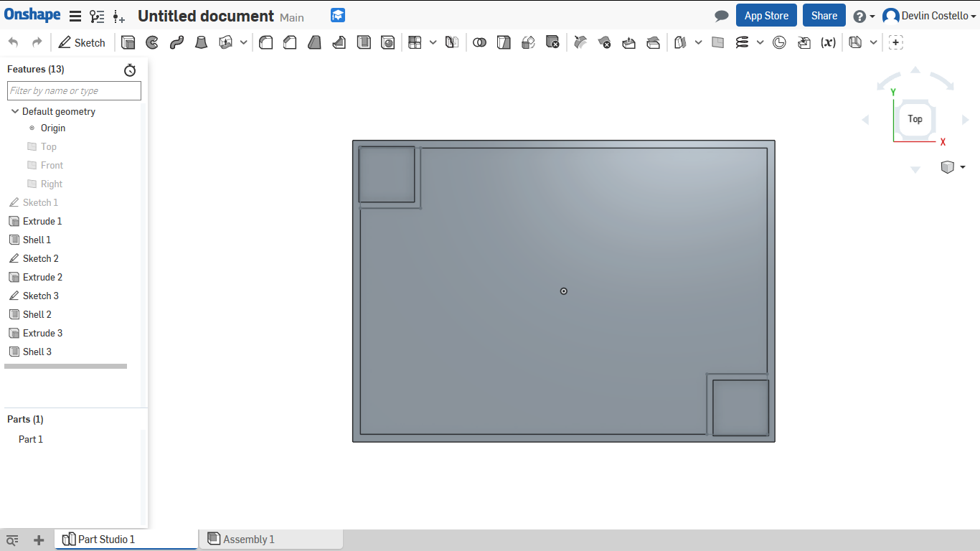Open the Devlin Costello account menu
This screenshot has width=980, height=551.
coord(930,16)
